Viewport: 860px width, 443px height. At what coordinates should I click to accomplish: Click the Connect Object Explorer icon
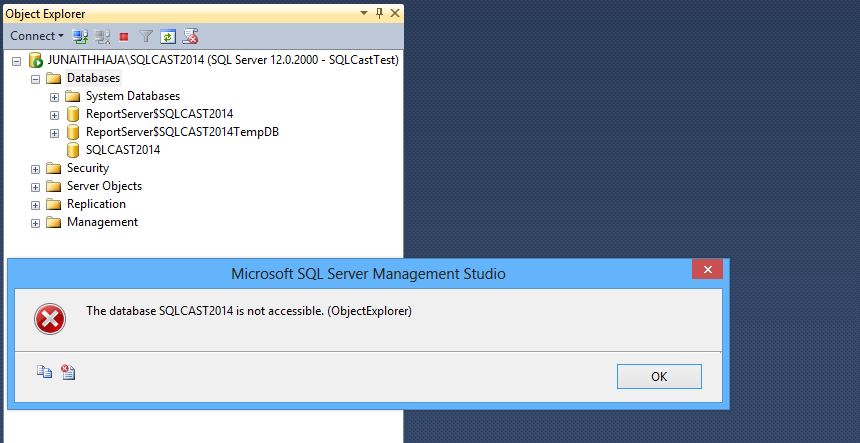point(81,36)
